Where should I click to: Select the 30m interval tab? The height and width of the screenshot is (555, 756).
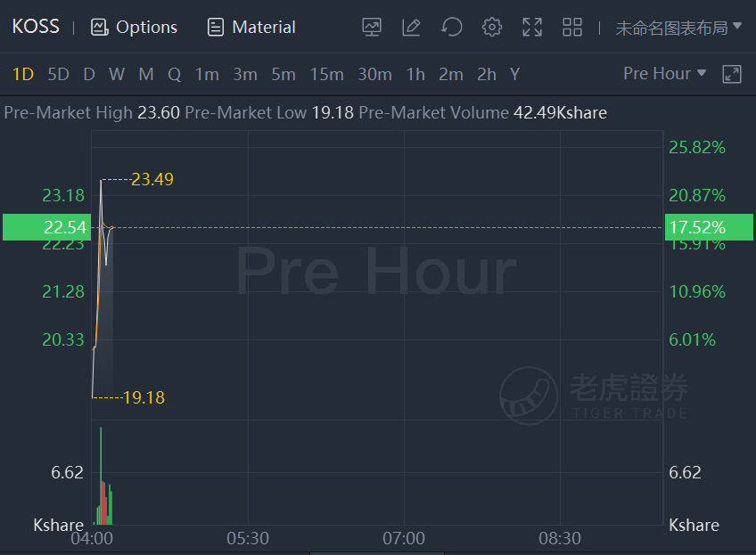[374, 74]
